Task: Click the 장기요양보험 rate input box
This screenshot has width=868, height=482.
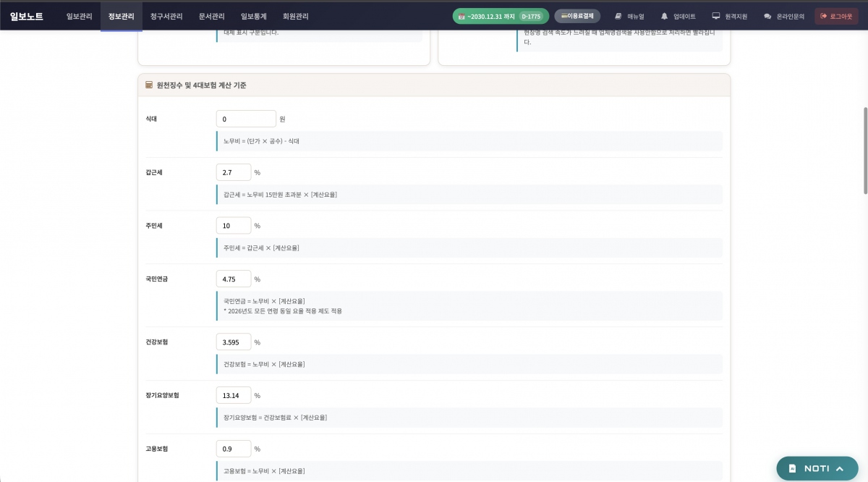Action: pos(233,395)
